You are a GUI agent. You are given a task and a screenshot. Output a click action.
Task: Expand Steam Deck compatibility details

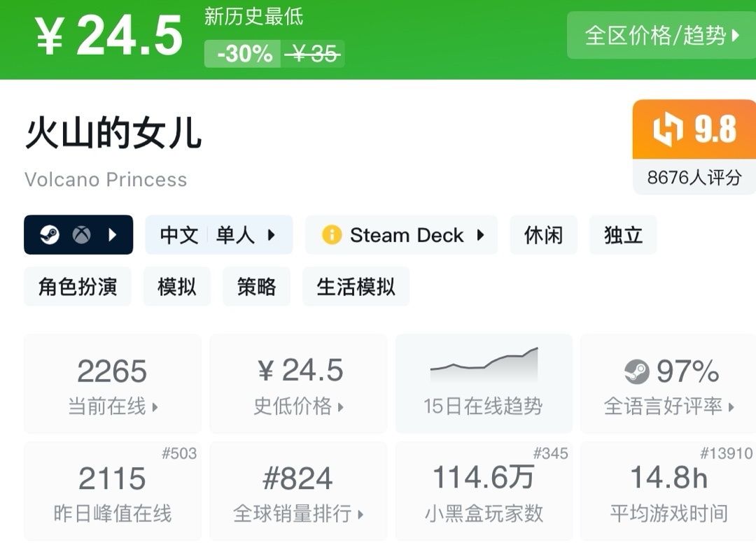[x=401, y=235]
